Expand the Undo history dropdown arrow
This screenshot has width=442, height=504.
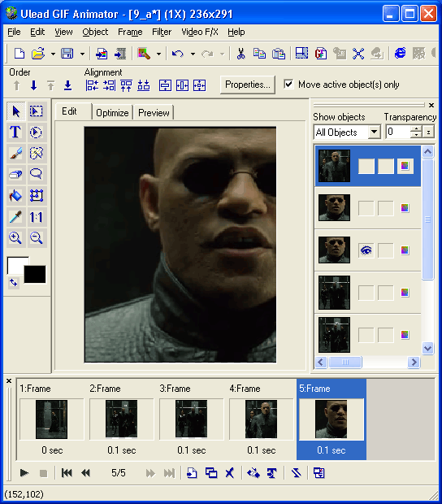pos(193,54)
